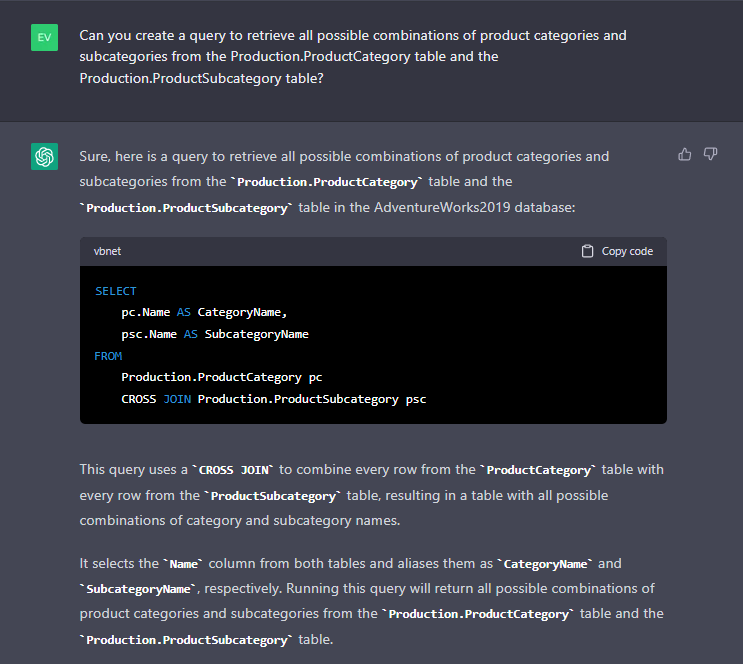Viewport: 743px width, 664px height.
Task: Click the vbnet language label
Action: pos(107,251)
